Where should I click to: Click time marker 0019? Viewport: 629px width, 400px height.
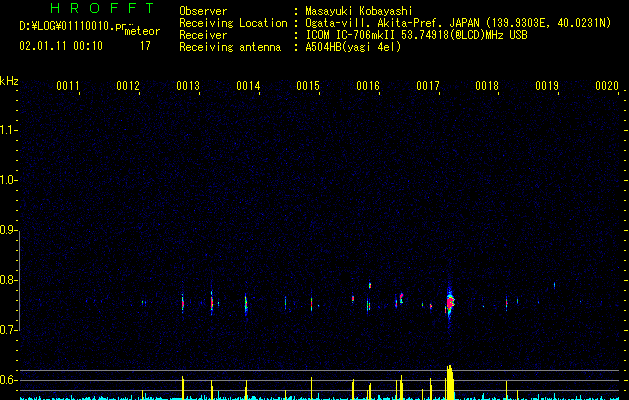547,86
